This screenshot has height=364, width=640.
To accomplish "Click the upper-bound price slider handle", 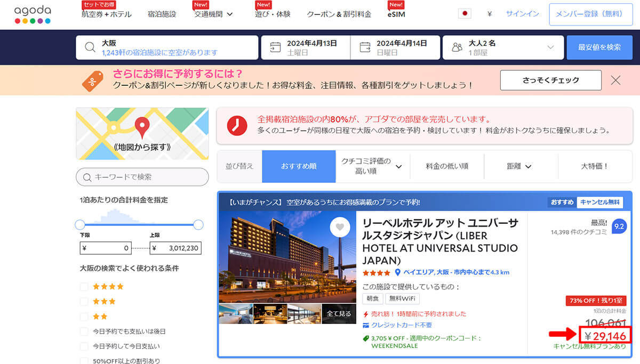I will coord(198,224).
